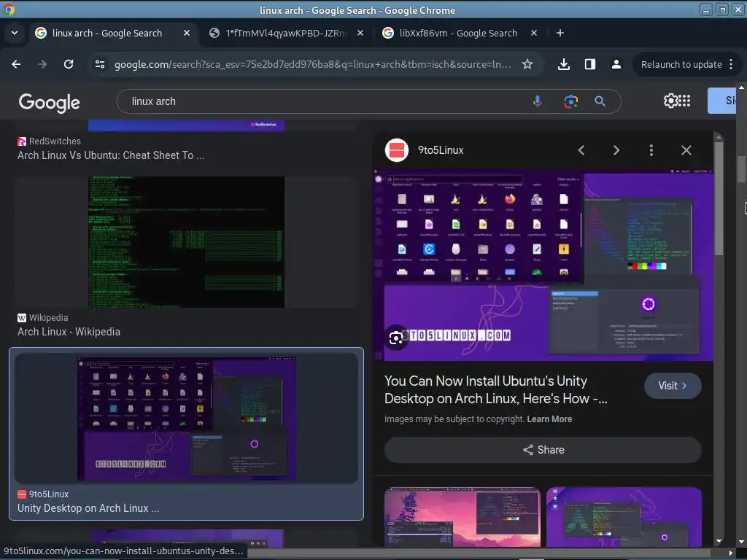Open the pink sunset related image thumbnail

(462, 517)
